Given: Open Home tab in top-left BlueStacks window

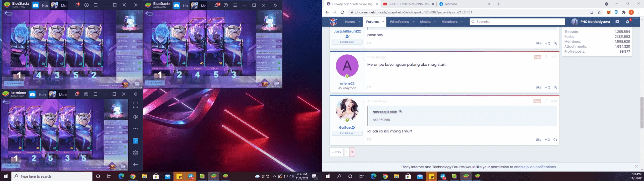Looking at the screenshot, I should pos(40,5).
